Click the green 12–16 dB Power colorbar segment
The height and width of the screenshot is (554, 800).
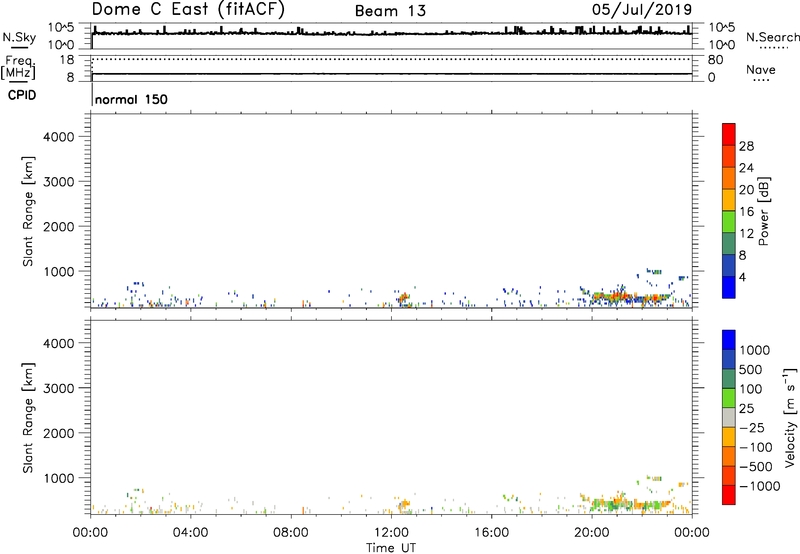click(729, 221)
